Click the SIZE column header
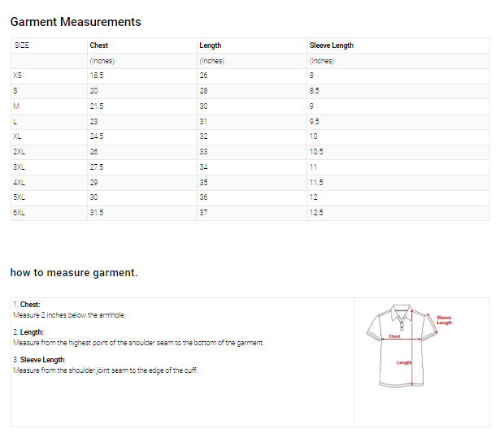 pos(22,45)
